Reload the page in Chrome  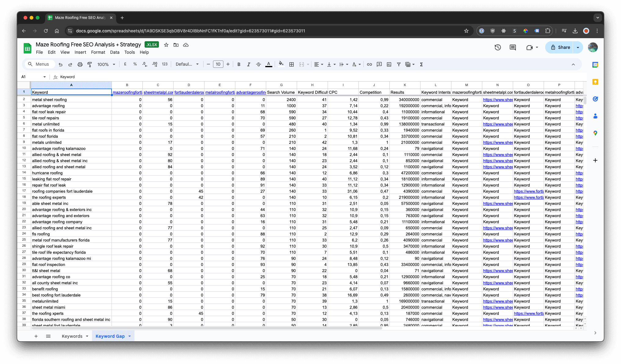[46, 31]
